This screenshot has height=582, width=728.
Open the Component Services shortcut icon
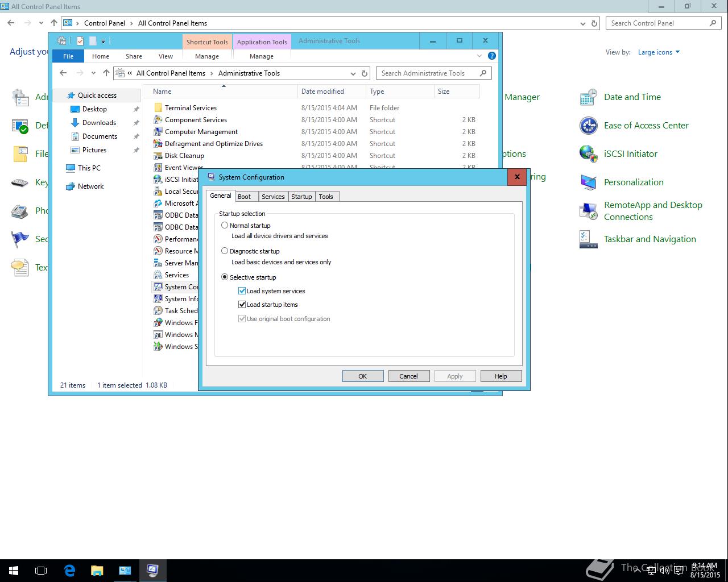point(158,120)
